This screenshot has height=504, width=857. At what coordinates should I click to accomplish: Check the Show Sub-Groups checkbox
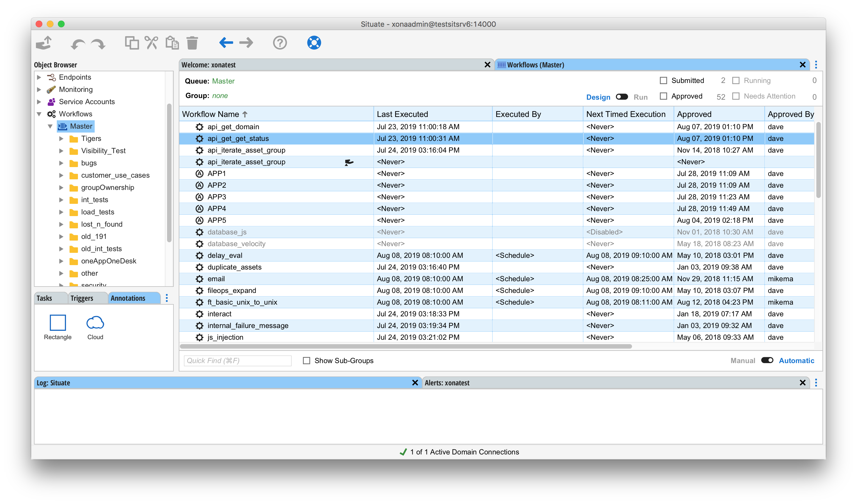click(307, 361)
